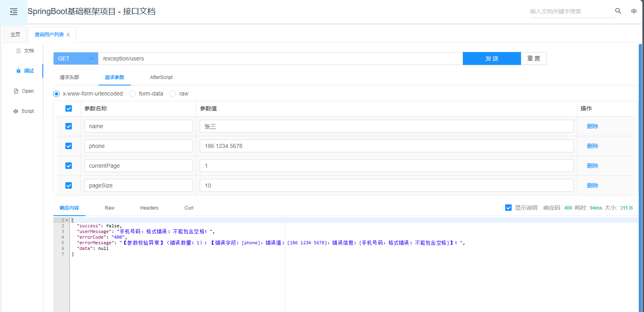The width and height of the screenshot is (644, 312).
Task: Toggle the 显示说明 checkbox
Action: 508,208
